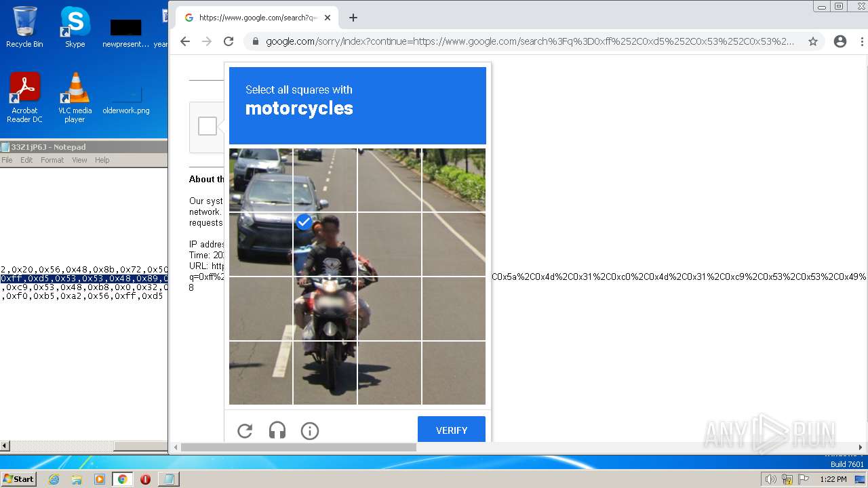The height and width of the screenshot is (488, 868).
Task: Open the Recycle Bin desktop icon
Action: pos(24,27)
